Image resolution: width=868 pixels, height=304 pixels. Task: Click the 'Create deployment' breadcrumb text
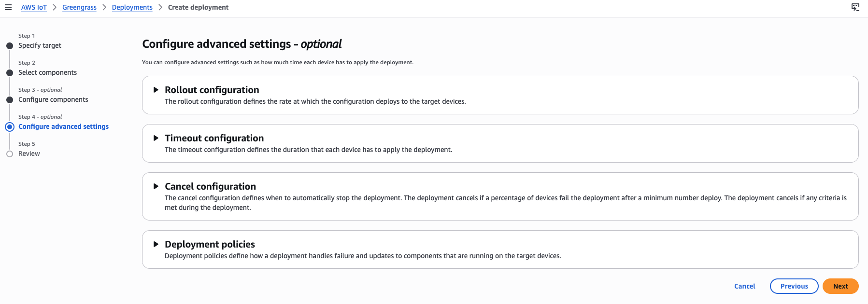[198, 7]
